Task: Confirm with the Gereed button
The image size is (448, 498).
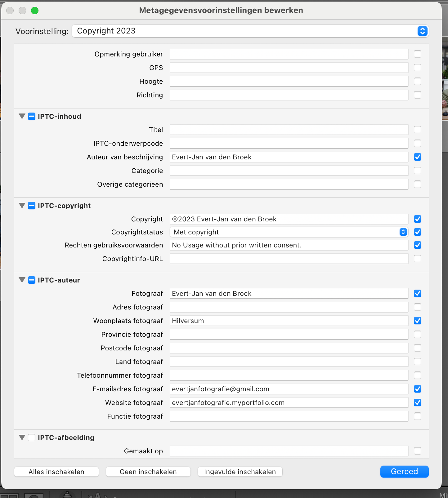Action: point(405,471)
